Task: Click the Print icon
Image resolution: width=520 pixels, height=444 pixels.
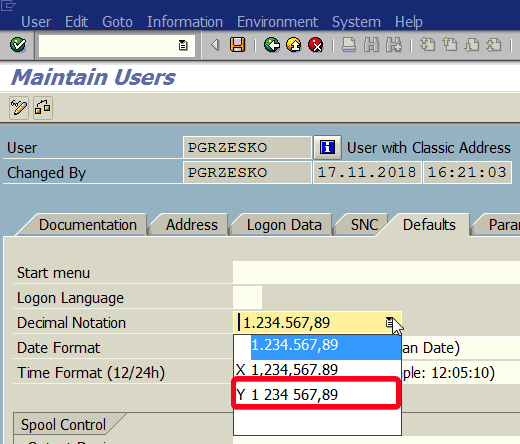Action: (349, 45)
